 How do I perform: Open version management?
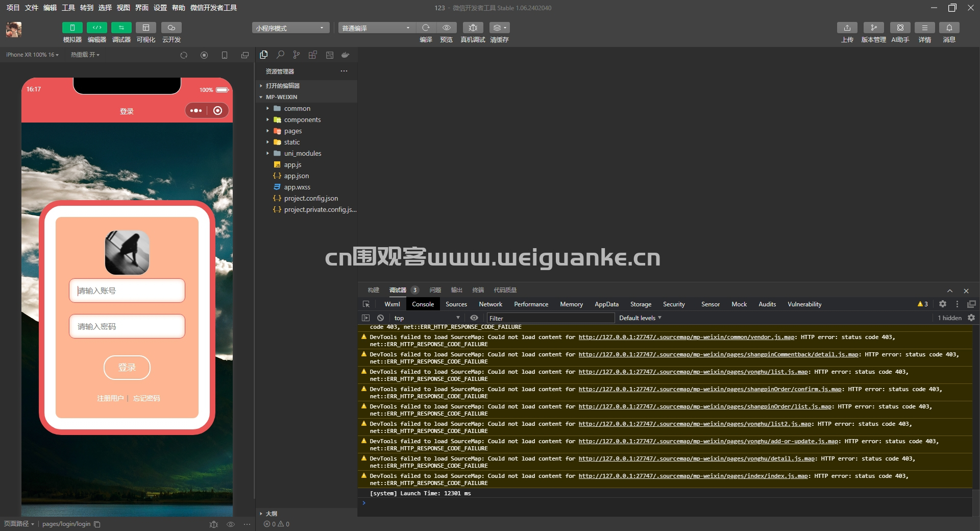pos(873,28)
